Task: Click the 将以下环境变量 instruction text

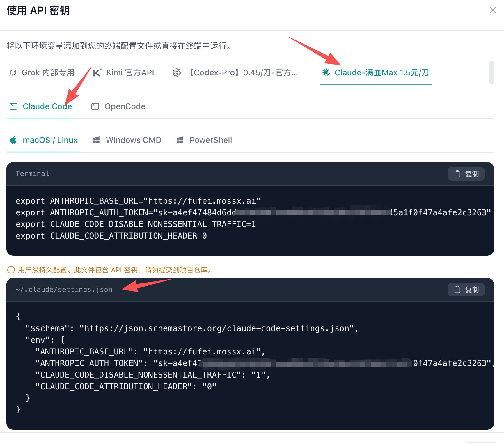Action: [x=119, y=46]
